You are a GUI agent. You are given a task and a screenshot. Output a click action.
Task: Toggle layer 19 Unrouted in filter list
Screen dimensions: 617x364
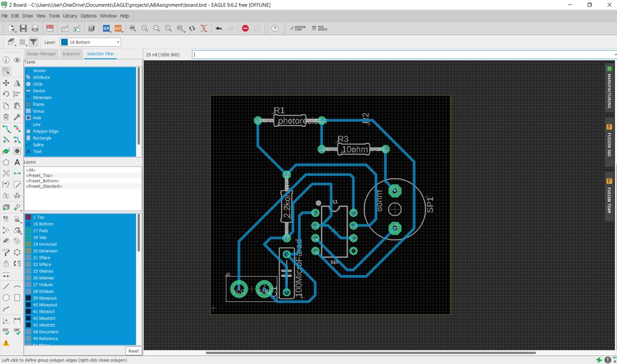[45, 244]
